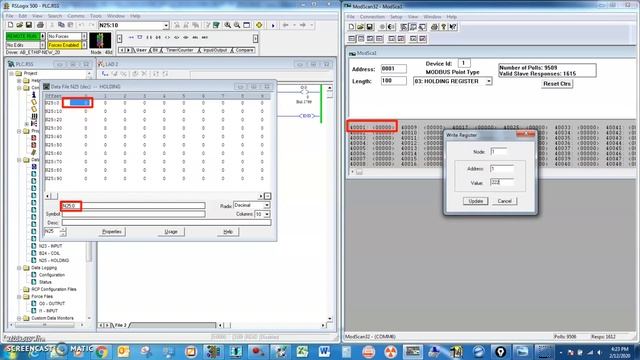Click the Open folder icon in RSLogix toolbar
Screen dimensions: 640x360
click(19, 25)
